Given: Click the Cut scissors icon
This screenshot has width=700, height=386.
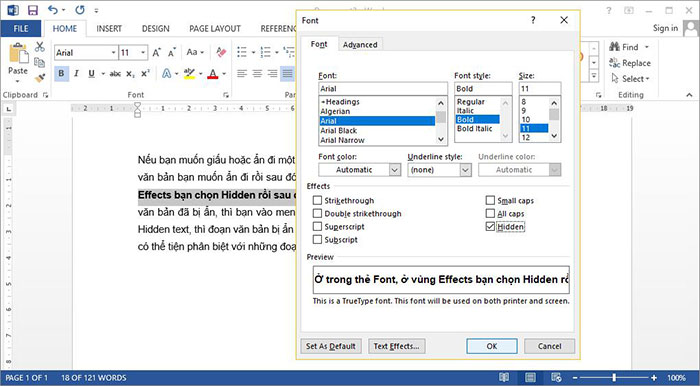Looking at the screenshot, I should click(40, 46).
